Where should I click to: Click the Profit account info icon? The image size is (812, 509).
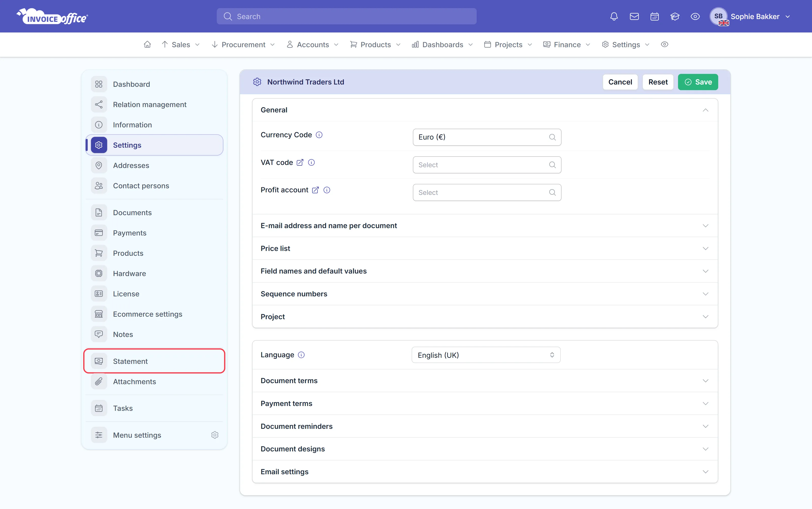point(327,190)
